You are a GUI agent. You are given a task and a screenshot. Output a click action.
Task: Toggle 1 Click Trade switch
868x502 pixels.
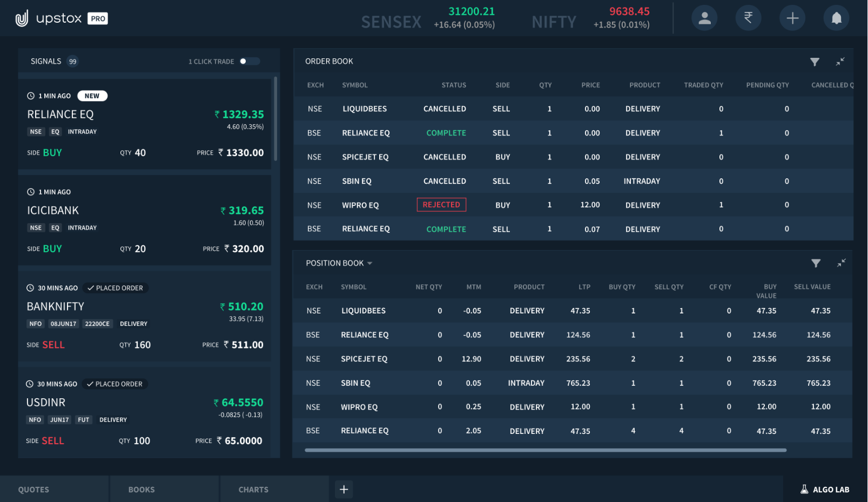coord(250,61)
